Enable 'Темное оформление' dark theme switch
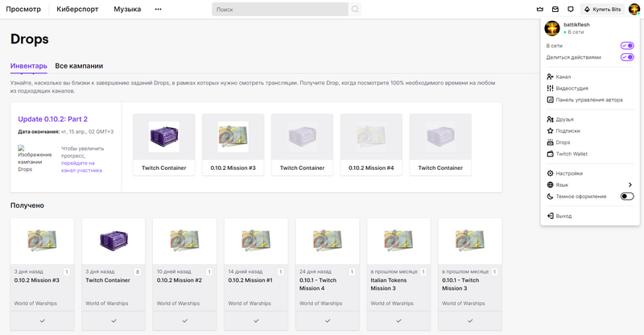The image size is (644, 335). (627, 196)
